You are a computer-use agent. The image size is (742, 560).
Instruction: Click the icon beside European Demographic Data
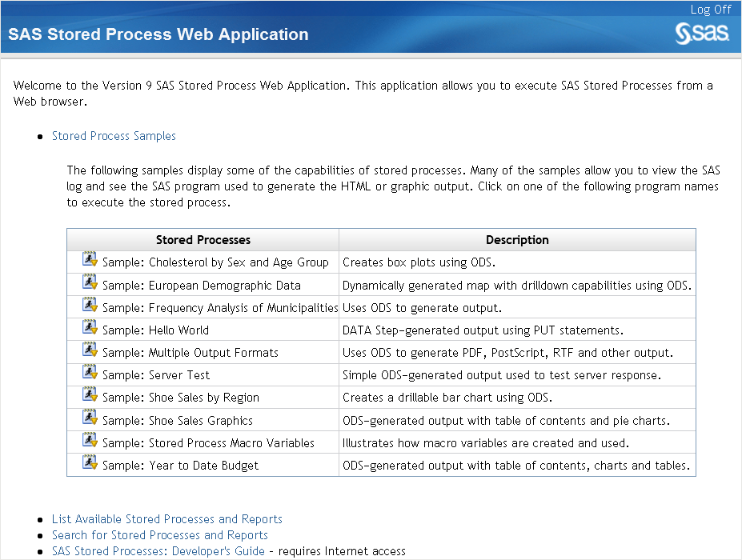coord(90,283)
